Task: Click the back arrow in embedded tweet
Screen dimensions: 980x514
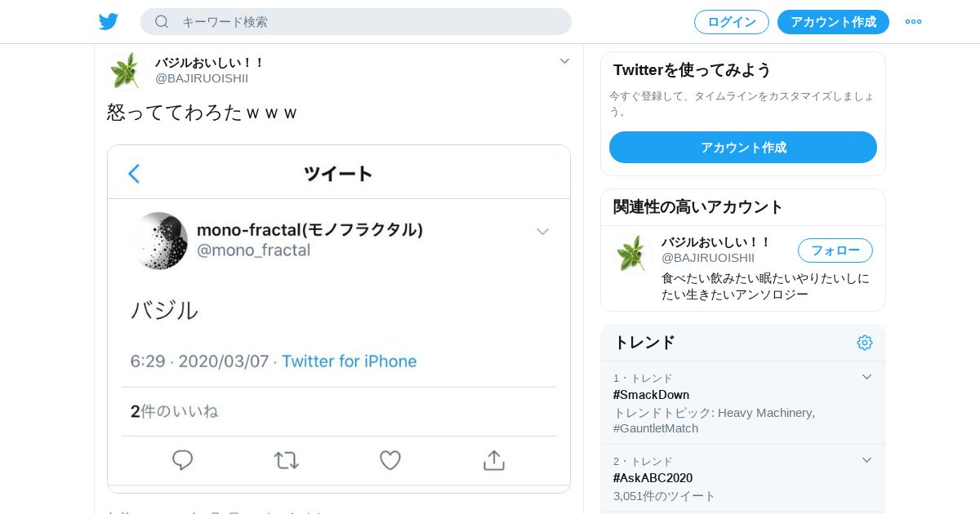Action: [134, 174]
